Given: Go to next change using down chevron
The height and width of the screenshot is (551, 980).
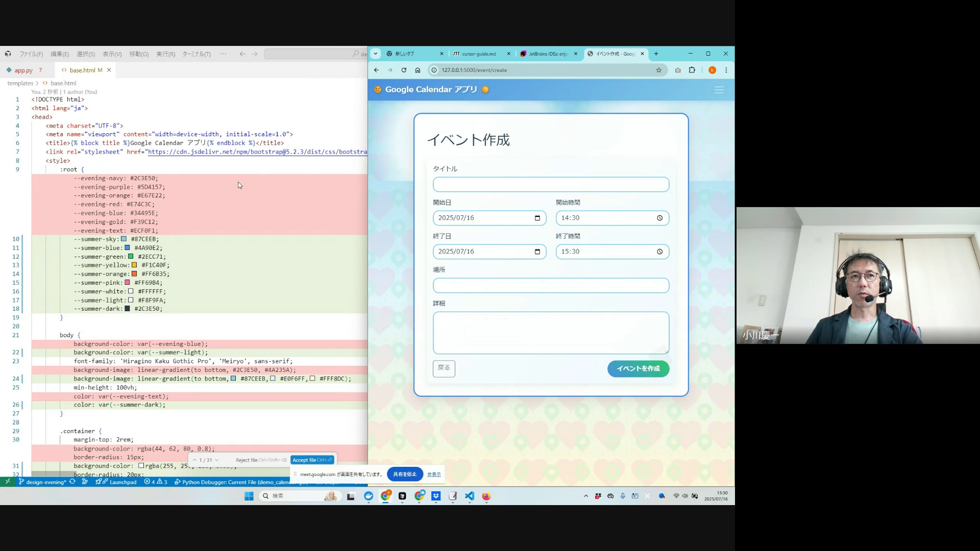Looking at the screenshot, I should coord(216,460).
